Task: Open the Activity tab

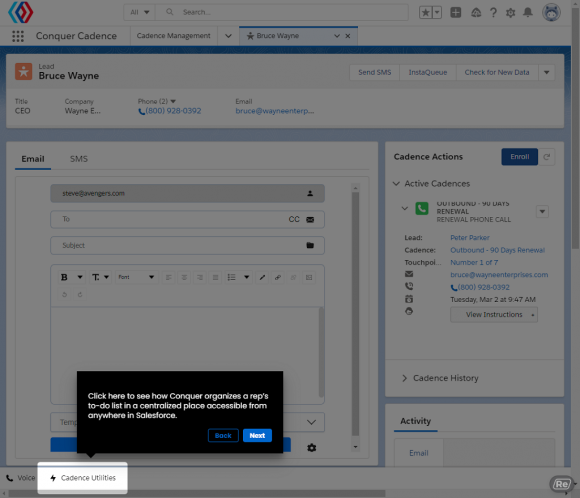Action: click(x=415, y=421)
